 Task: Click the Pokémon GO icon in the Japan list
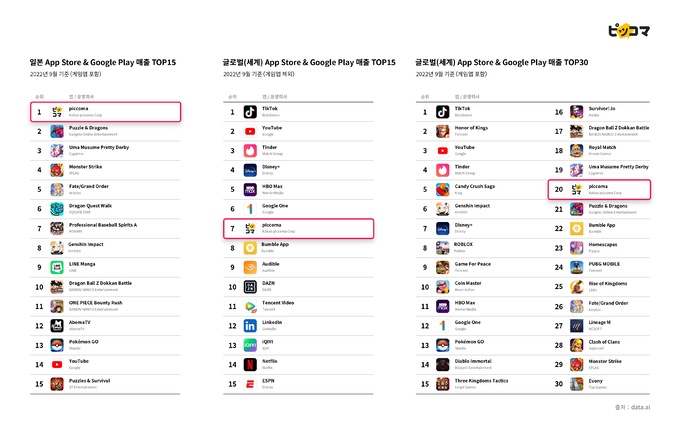click(57, 345)
